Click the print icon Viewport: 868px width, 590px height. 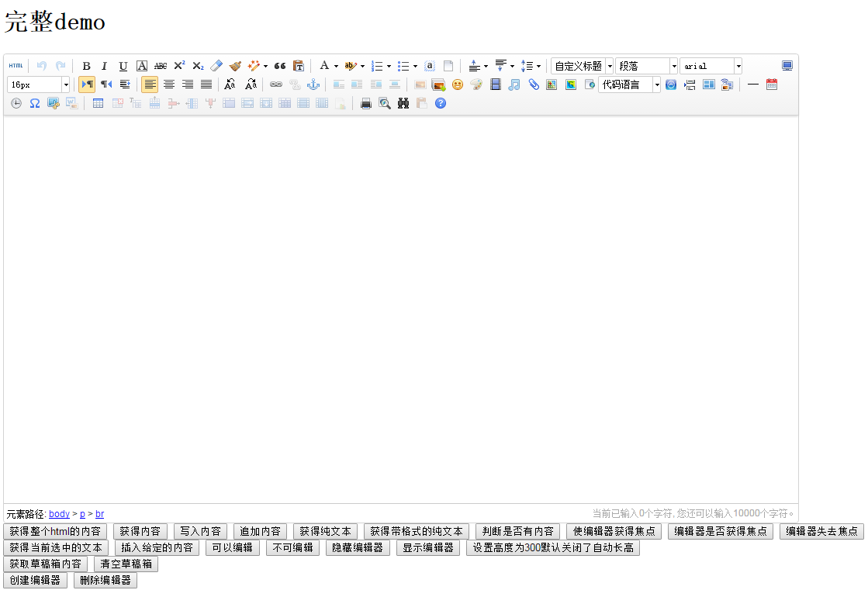pyautogui.click(x=366, y=103)
